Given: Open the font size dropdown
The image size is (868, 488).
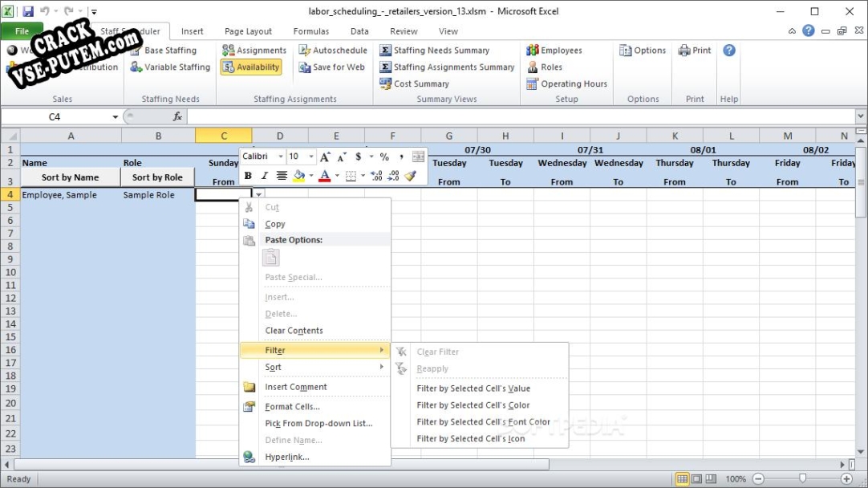Looking at the screenshot, I should [310, 157].
